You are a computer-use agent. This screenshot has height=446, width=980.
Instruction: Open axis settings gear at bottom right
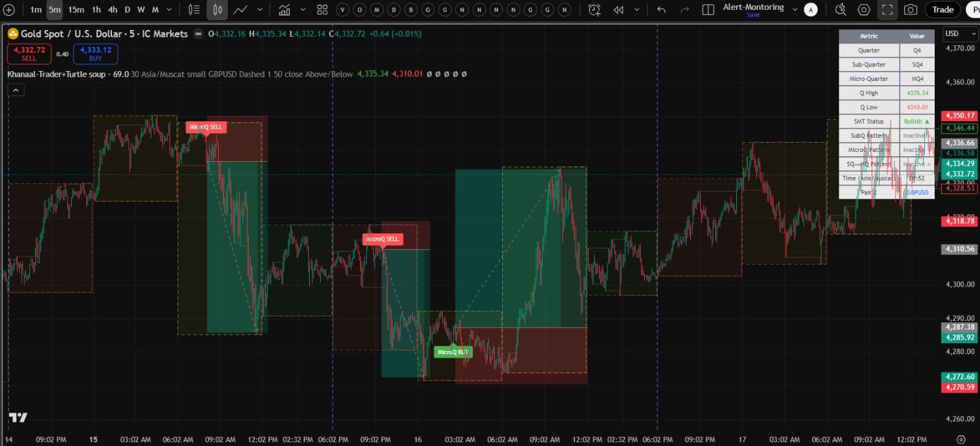point(961,439)
